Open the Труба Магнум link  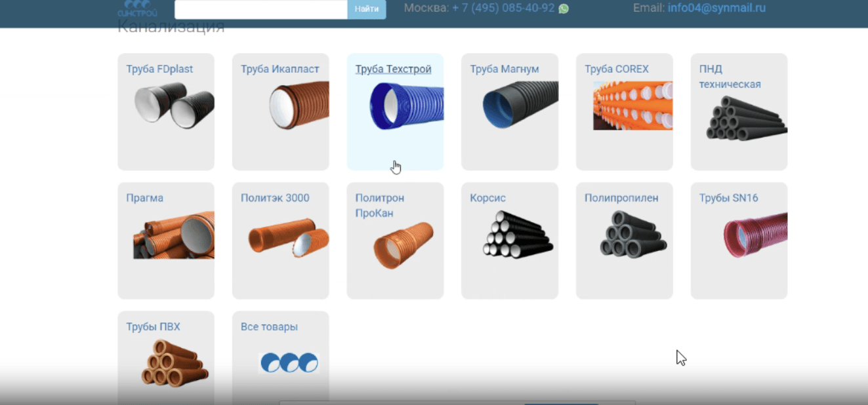tap(505, 69)
